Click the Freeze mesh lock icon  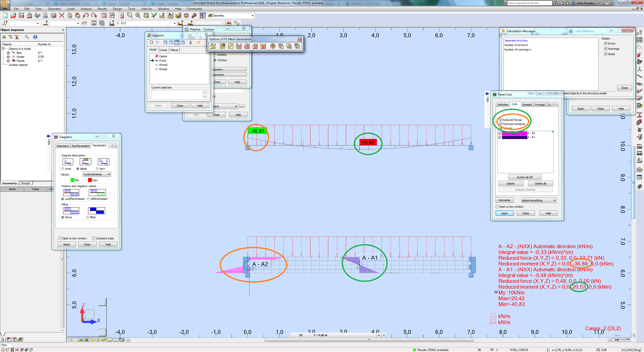pos(239,46)
